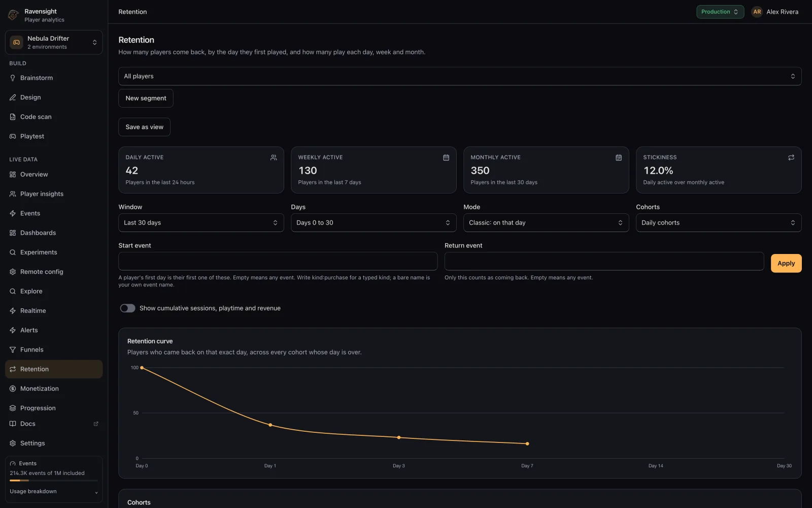This screenshot has height=508, width=812.
Task: Click the events usage progress bar
Action: click(x=54, y=481)
